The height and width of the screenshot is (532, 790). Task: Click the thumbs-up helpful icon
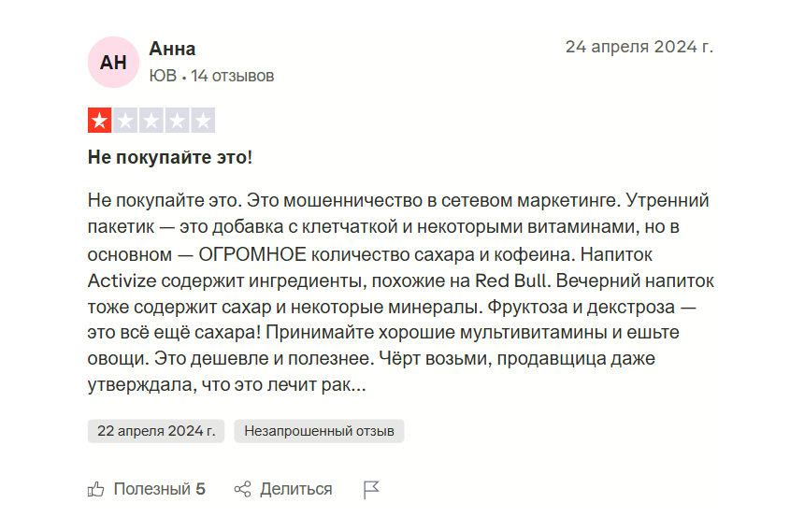(95, 489)
